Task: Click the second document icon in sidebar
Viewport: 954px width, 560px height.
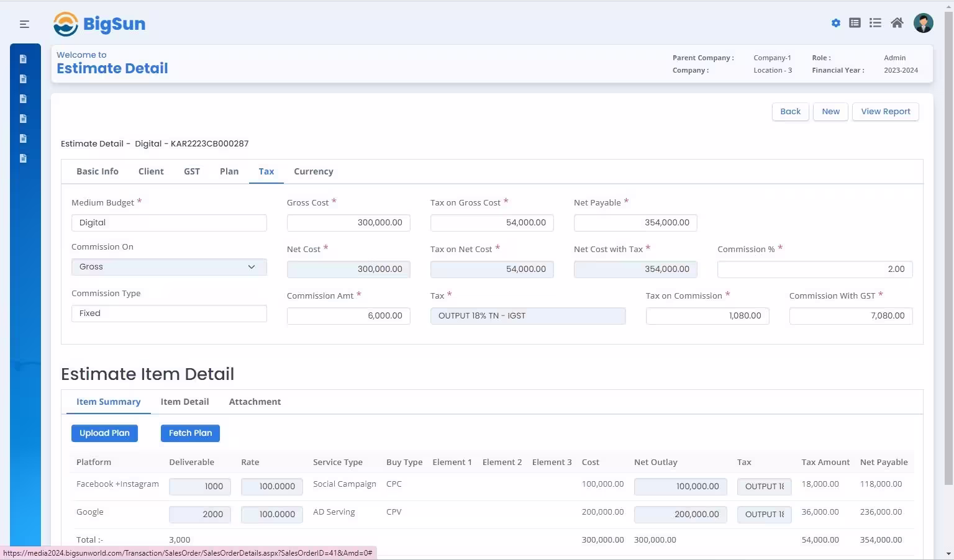Action: [x=24, y=79]
